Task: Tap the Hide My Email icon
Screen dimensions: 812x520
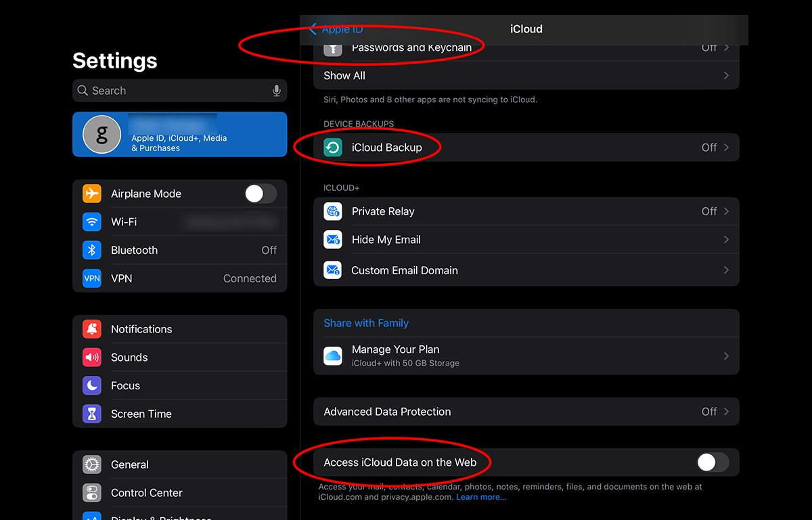Action: click(333, 240)
